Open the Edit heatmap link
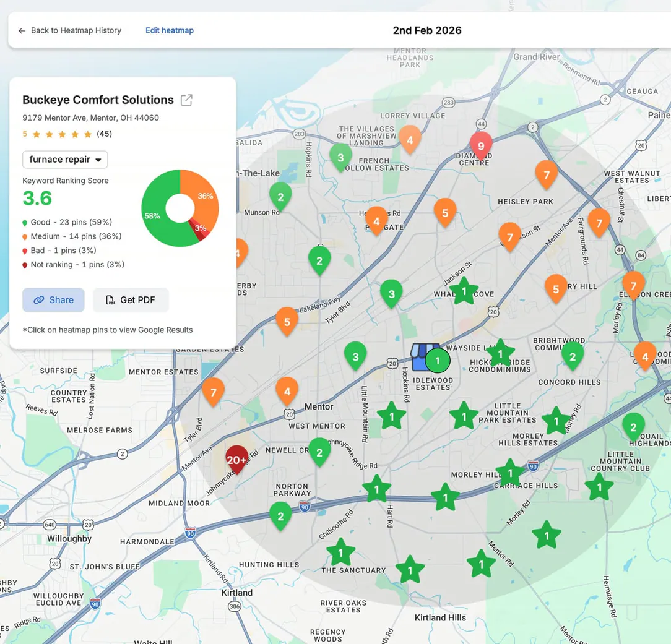This screenshot has height=644, width=671. 170,30
